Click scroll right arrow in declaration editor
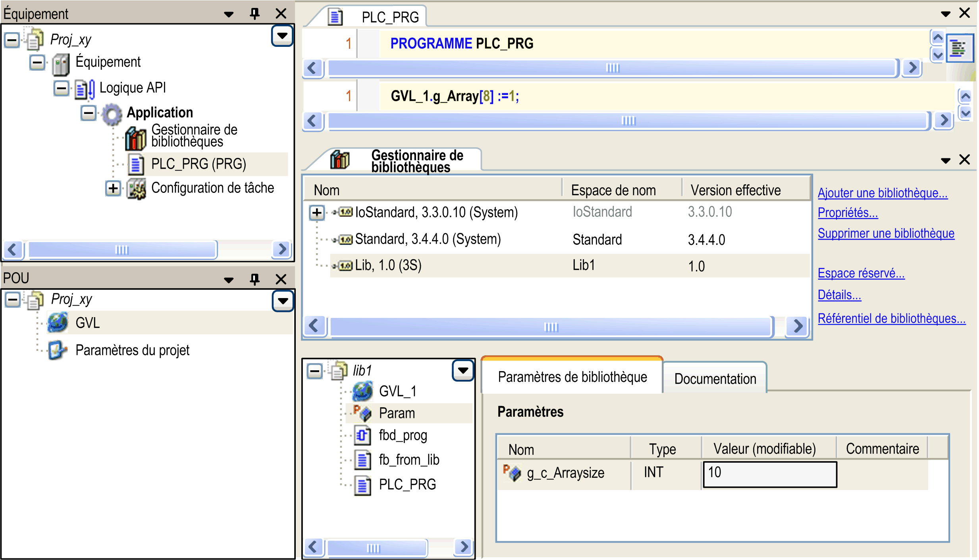This screenshot has width=979, height=560. coord(912,68)
